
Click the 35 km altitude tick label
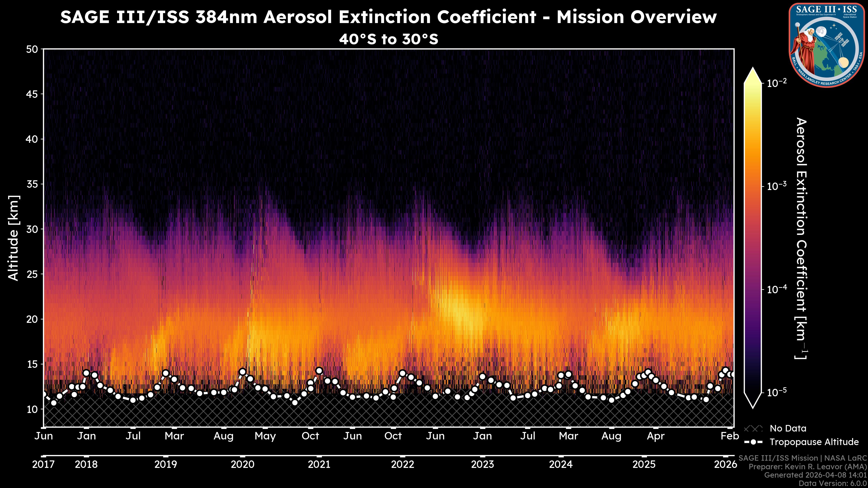[x=32, y=184]
